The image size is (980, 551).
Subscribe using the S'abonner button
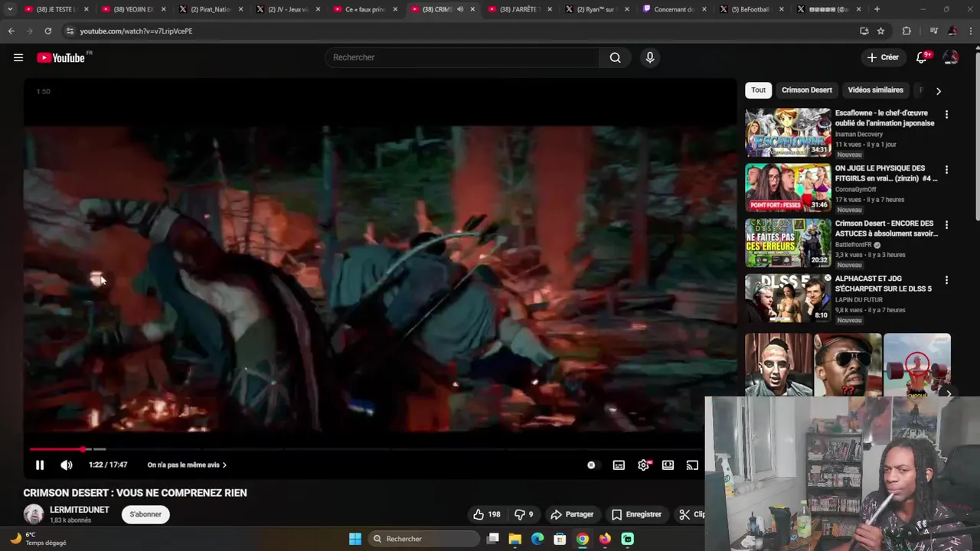[145, 514]
